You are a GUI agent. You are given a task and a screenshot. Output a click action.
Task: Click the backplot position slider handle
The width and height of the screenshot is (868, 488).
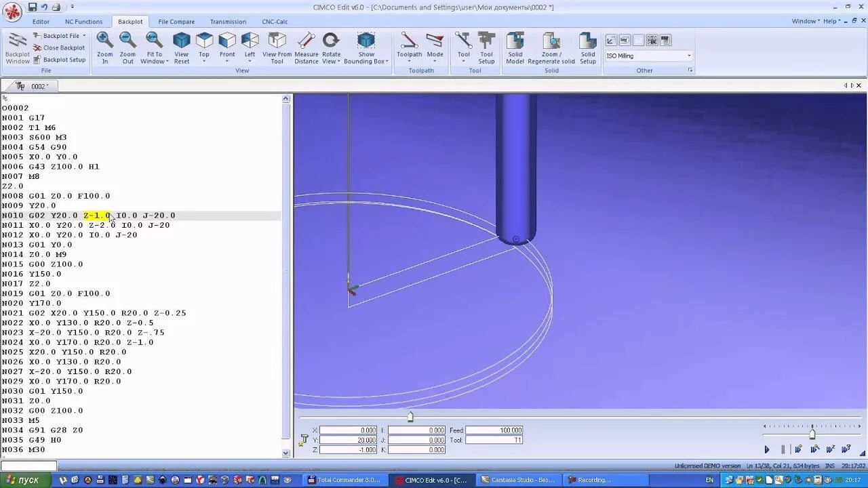pyautogui.click(x=410, y=416)
